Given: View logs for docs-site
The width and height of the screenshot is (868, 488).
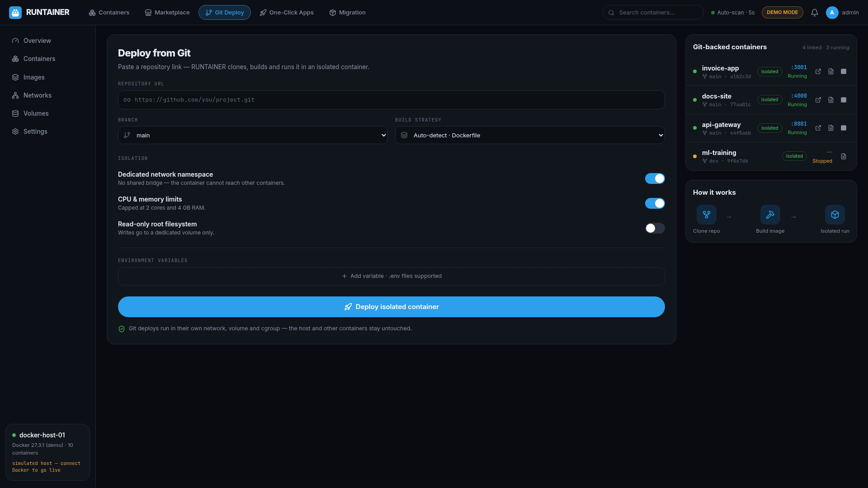Looking at the screenshot, I should [x=831, y=100].
